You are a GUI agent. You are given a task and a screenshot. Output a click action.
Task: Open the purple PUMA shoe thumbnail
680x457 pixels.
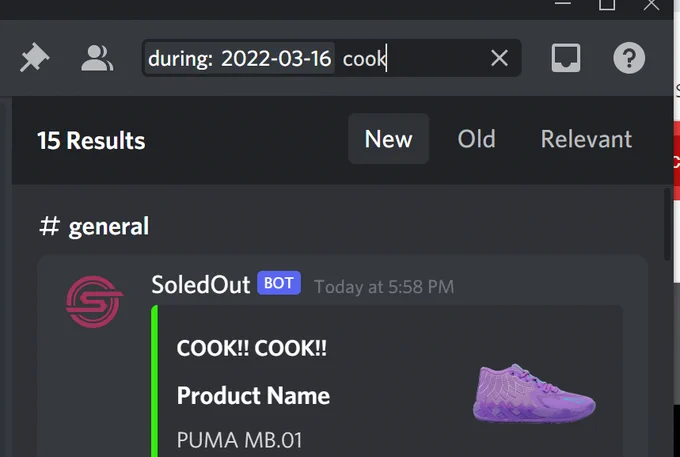point(534,393)
